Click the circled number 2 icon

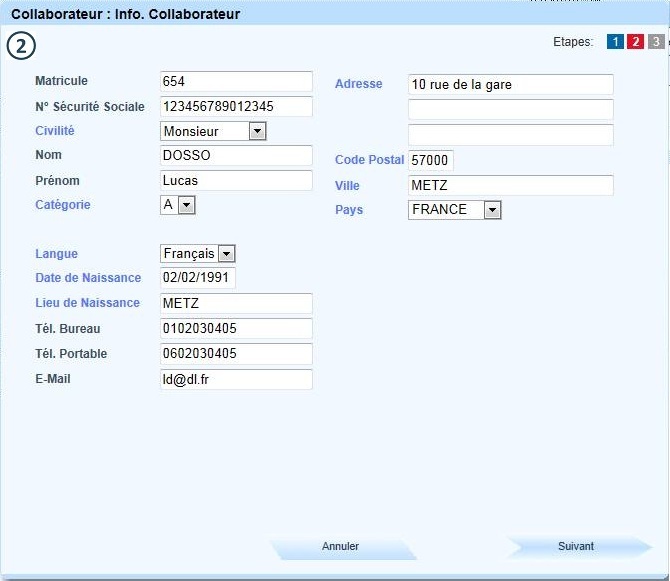(x=20, y=46)
